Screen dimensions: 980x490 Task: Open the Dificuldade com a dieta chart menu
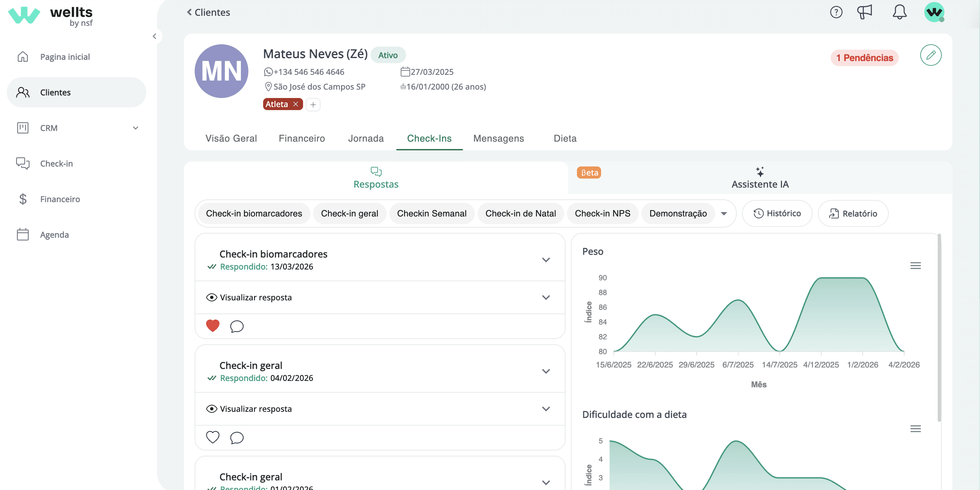pos(915,429)
